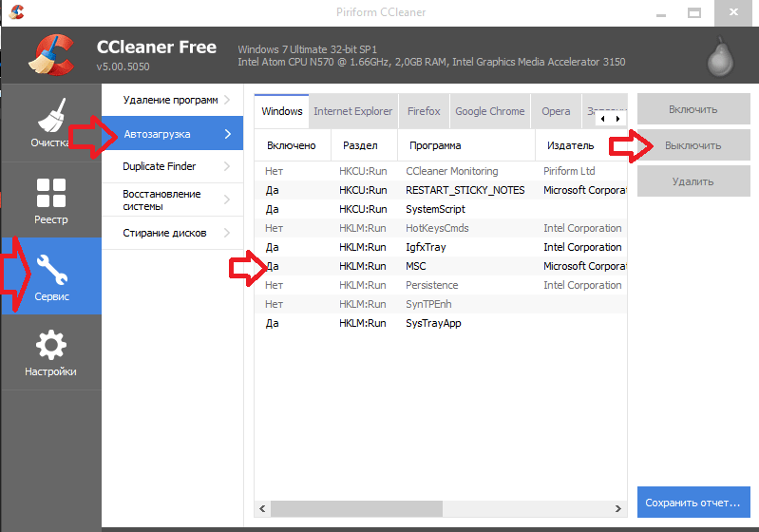Sort by the Программа column header

click(x=466, y=145)
